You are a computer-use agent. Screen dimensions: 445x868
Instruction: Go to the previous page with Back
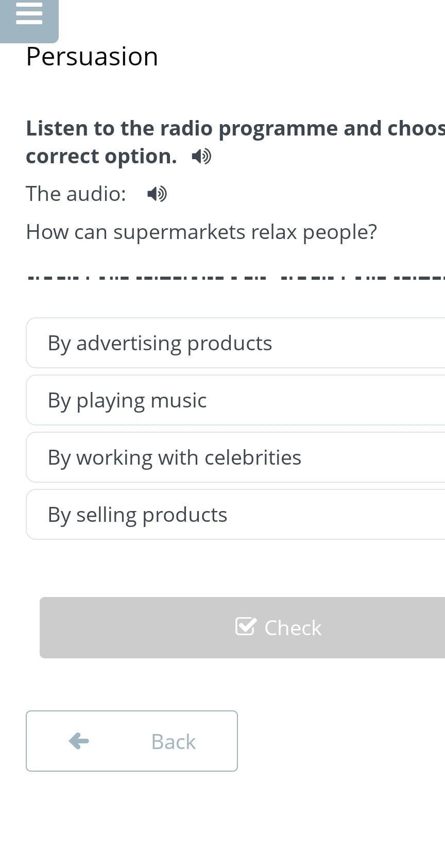coord(132,741)
